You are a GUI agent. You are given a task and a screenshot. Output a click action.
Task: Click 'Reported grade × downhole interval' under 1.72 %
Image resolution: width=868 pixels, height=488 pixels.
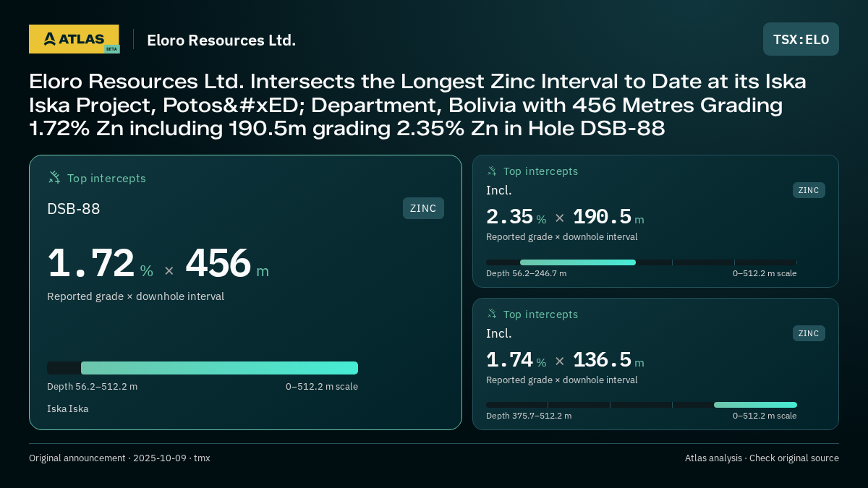[x=135, y=296]
